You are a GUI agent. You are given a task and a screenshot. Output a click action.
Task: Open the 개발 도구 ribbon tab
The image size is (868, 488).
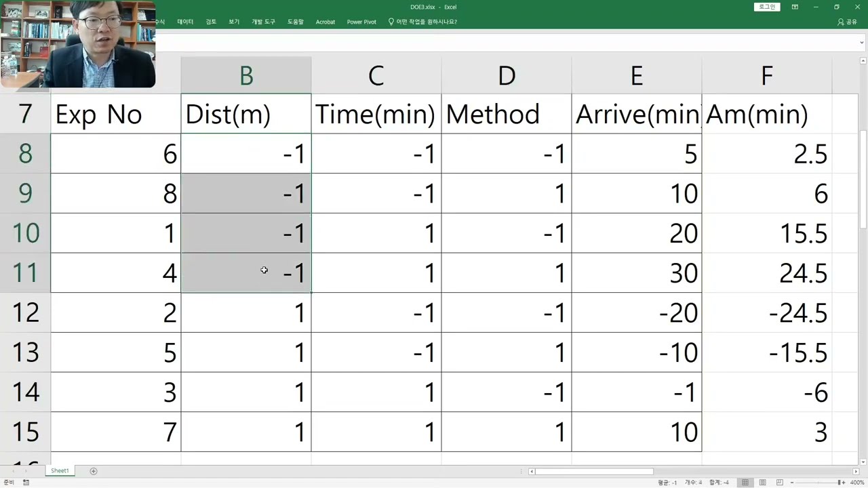[x=263, y=22]
